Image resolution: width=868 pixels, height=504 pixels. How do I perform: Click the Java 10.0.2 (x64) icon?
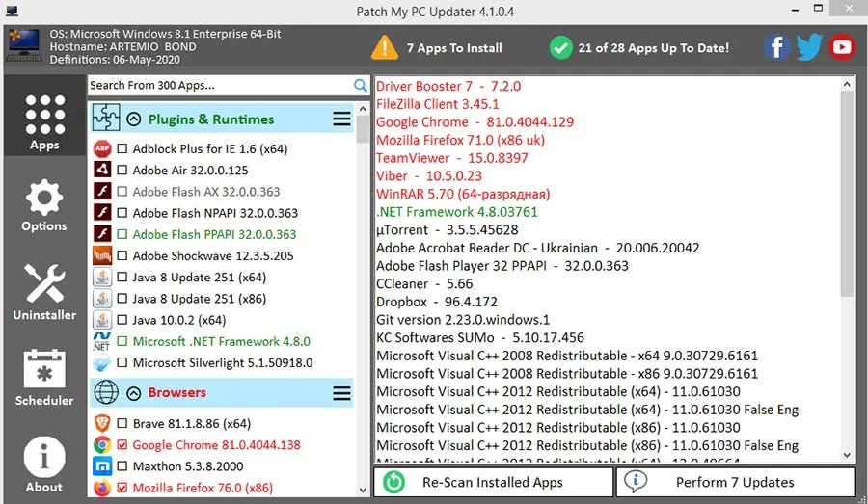102,320
